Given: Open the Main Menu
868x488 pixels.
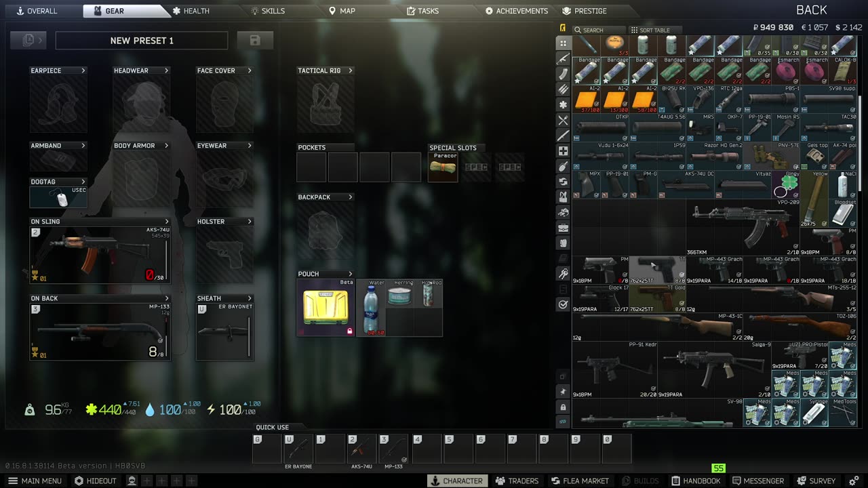Looking at the screenshot, I should (x=35, y=481).
